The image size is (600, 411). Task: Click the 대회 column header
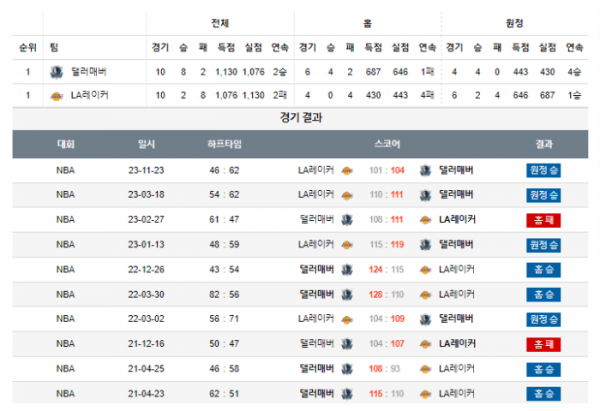(65, 144)
